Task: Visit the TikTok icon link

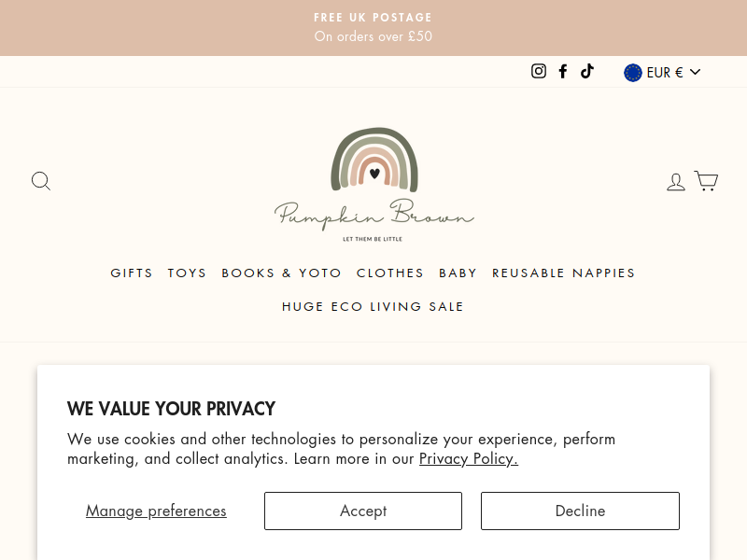Action: pyautogui.click(x=587, y=72)
